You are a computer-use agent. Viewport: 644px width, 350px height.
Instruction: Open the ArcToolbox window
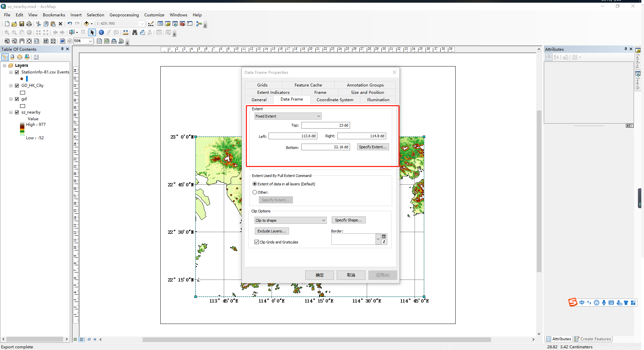click(x=182, y=24)
